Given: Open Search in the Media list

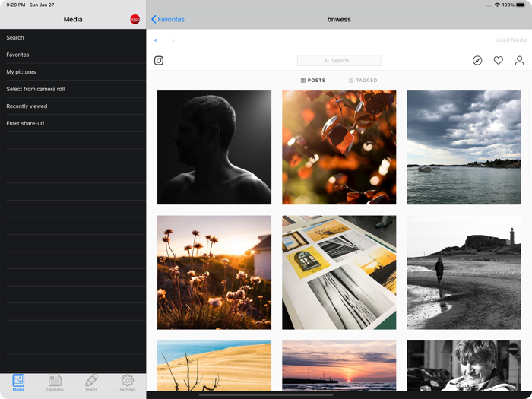Looking at the screenshot, I should click(73, 38).
